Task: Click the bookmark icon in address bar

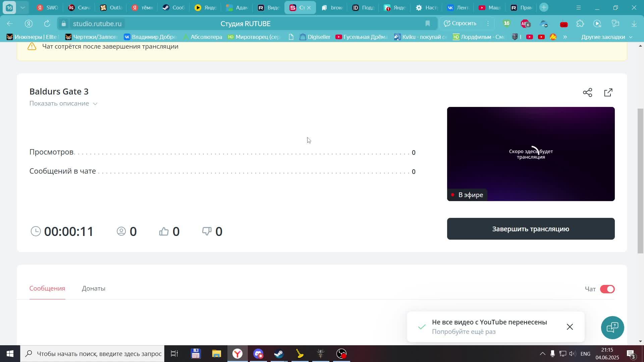Action: (x=427, y=23)
